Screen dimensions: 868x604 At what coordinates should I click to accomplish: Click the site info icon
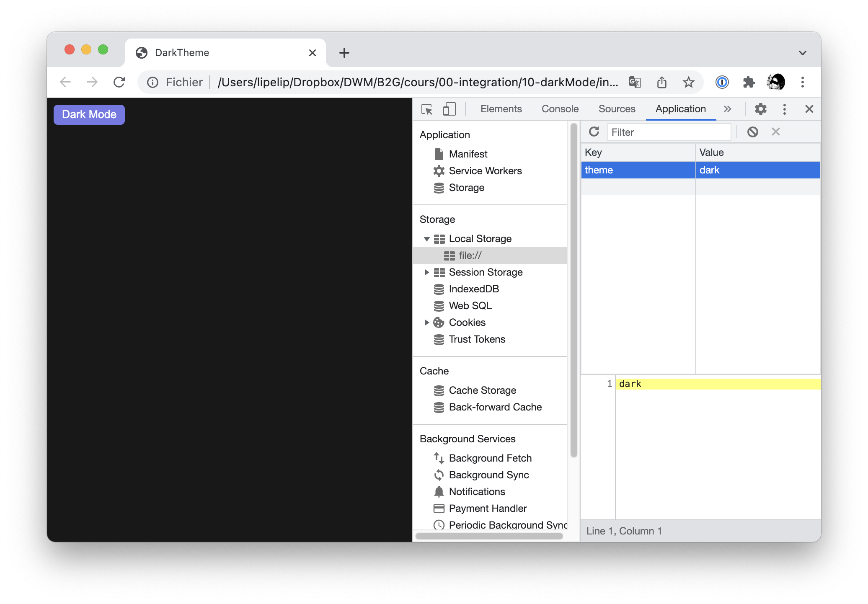click(153, 82)
